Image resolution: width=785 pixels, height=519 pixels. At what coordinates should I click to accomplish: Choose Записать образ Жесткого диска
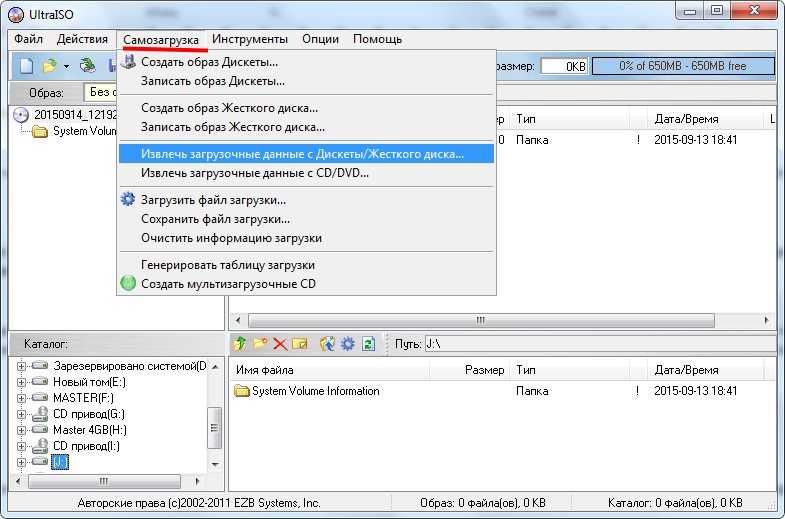coord(306,127)
